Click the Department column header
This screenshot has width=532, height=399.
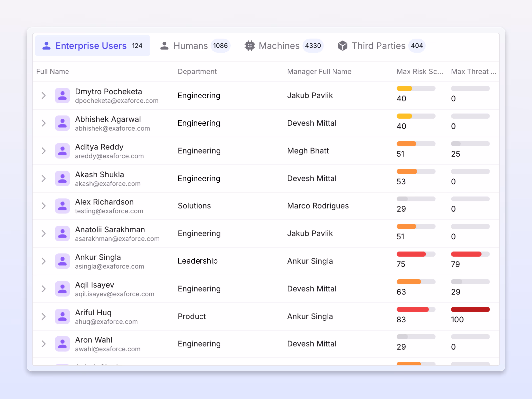point(197,71)
